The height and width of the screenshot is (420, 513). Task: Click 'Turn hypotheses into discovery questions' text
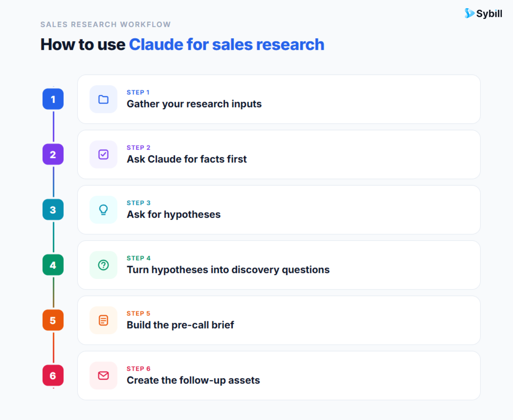(x=228, y=270)
